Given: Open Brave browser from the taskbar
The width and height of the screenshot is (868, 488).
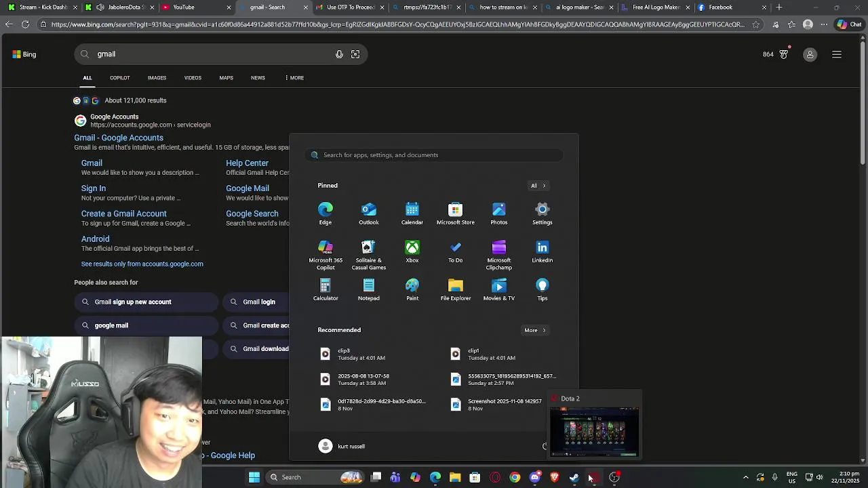Looking at the screenshot, I should pos(555,477).
